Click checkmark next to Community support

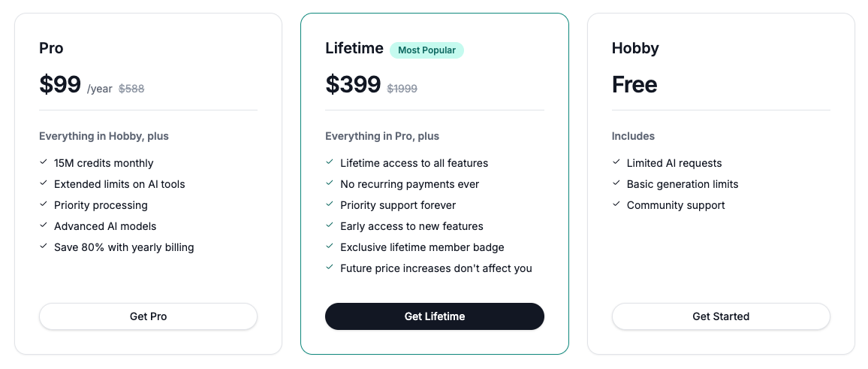616,204
